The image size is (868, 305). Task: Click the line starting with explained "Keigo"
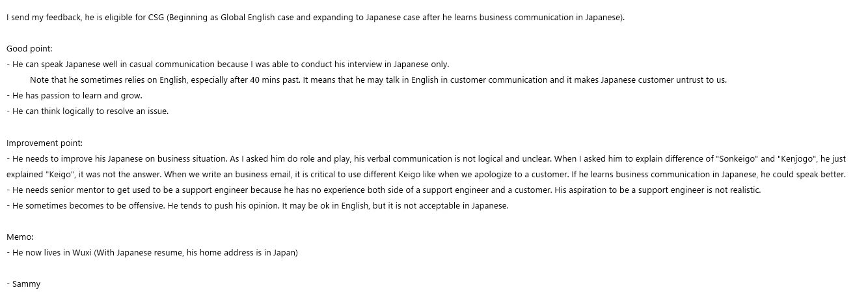click(426, 175)
